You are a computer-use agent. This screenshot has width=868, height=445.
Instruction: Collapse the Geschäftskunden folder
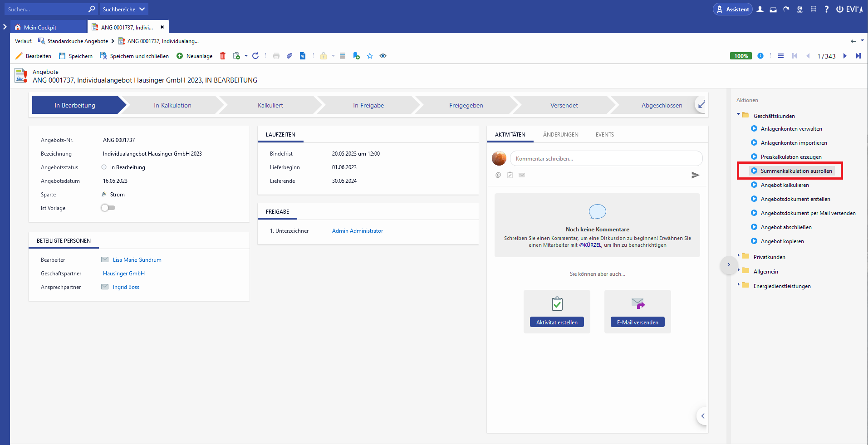pos(739,114)
